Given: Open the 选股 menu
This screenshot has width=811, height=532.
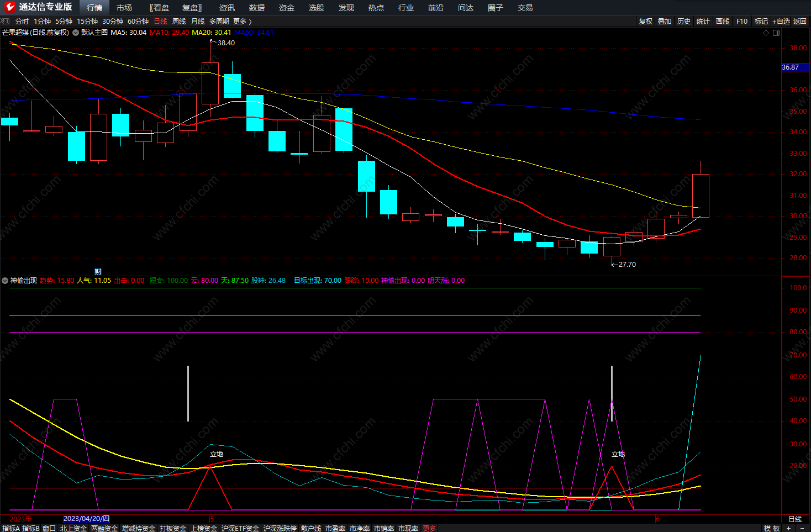Looking at the screenshot, I should tap(317, 8).
